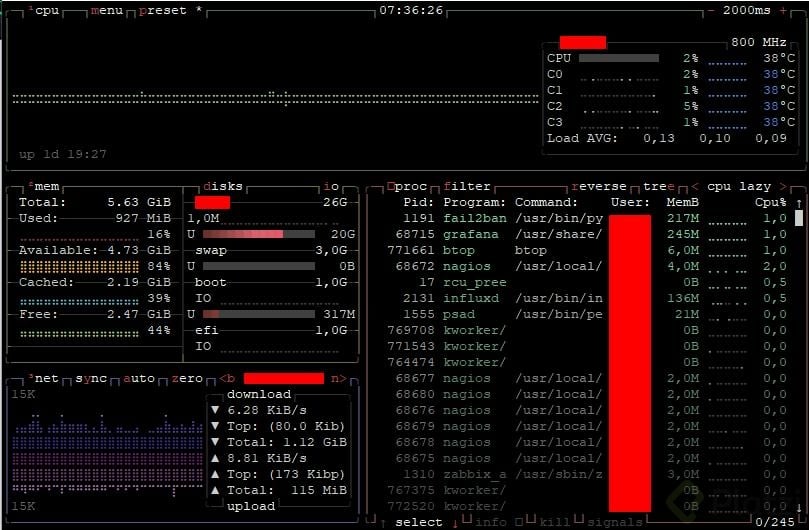Click the Load AVG values line
The height and width of the screenshot is (530, 809).
[667, 138]
